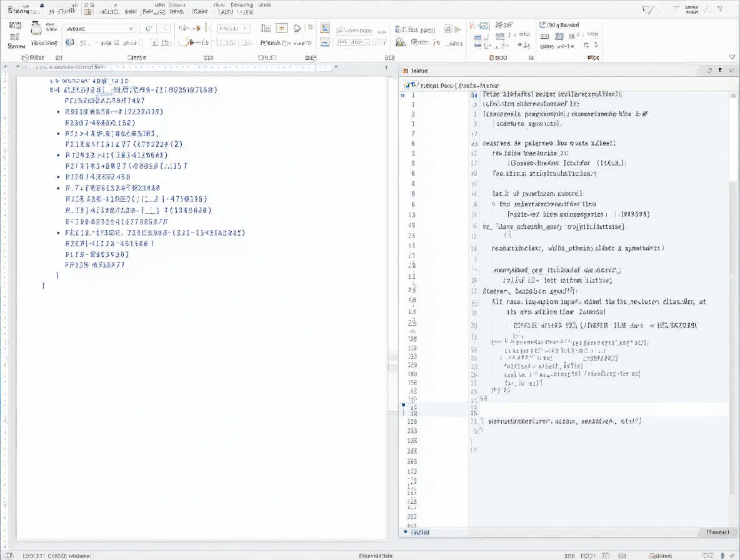
Task: Click the yellow triangle icon in the ribbon
Action: [457, 29]
